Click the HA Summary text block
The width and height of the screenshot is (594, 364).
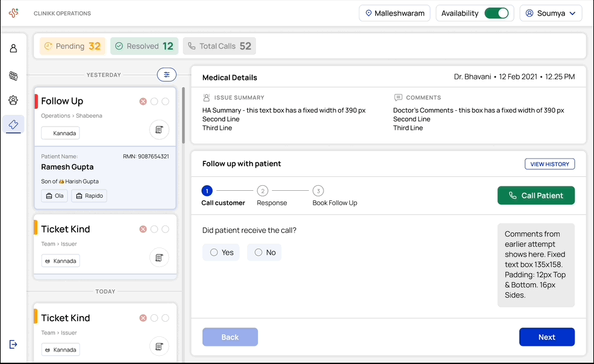(284, 119)
